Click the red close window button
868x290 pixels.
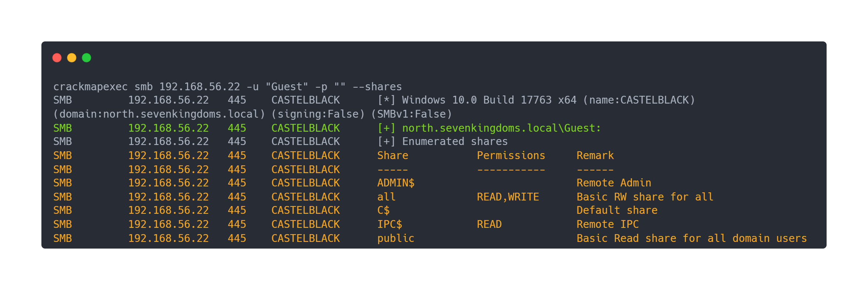point(57,58)
